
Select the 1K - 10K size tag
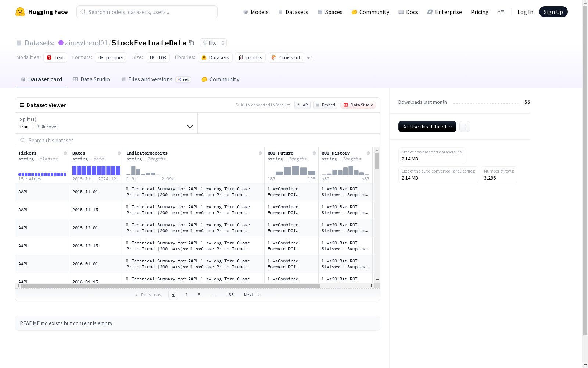point(158,57)
